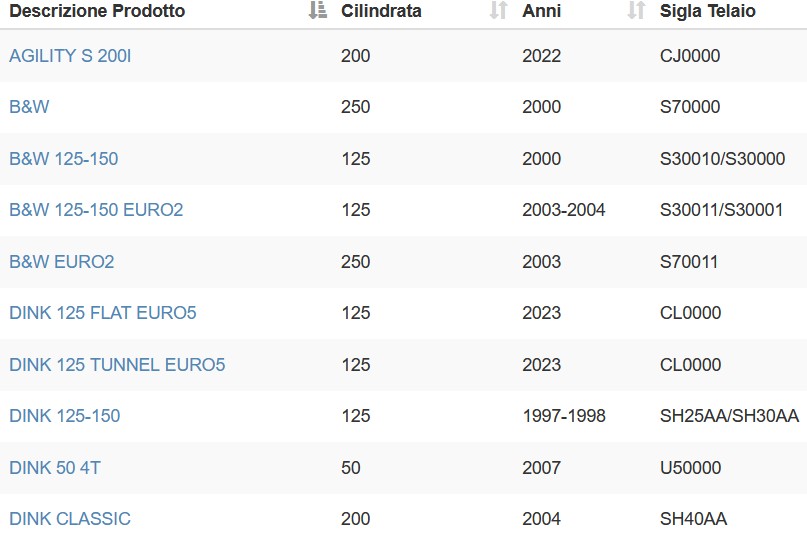
Task: Select the Anni column header text
Action: pos(541,11)
